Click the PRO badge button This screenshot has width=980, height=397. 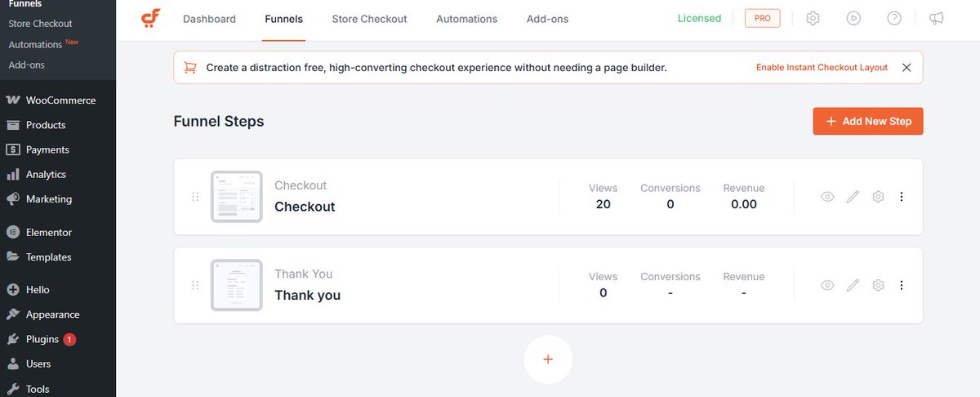point(763,18)
